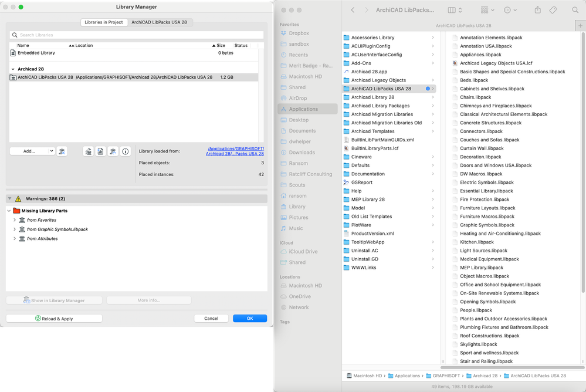Viewport: 586px width, 392px height.
Task: Go forward in the Finder window
Action: point(366,10)
